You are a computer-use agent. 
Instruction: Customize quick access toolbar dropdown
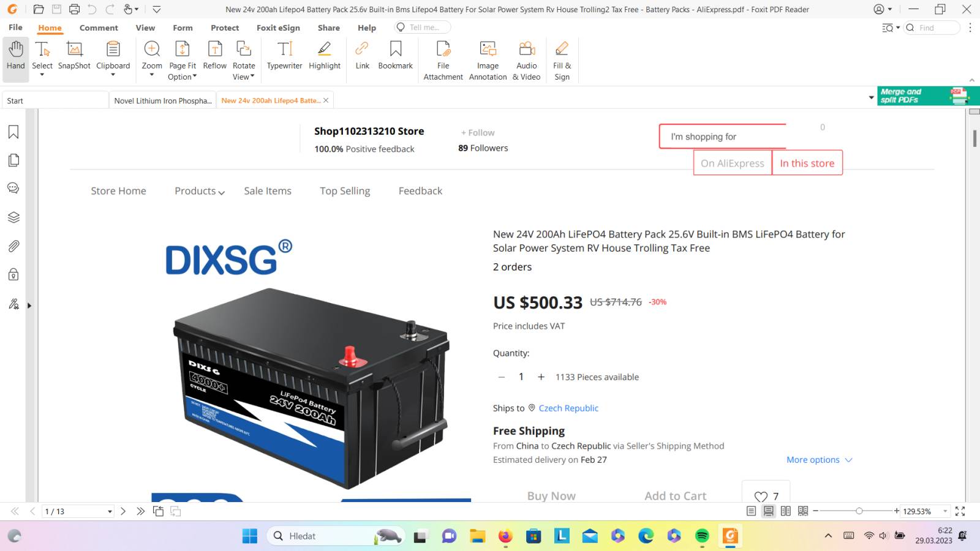pos(157,9)
